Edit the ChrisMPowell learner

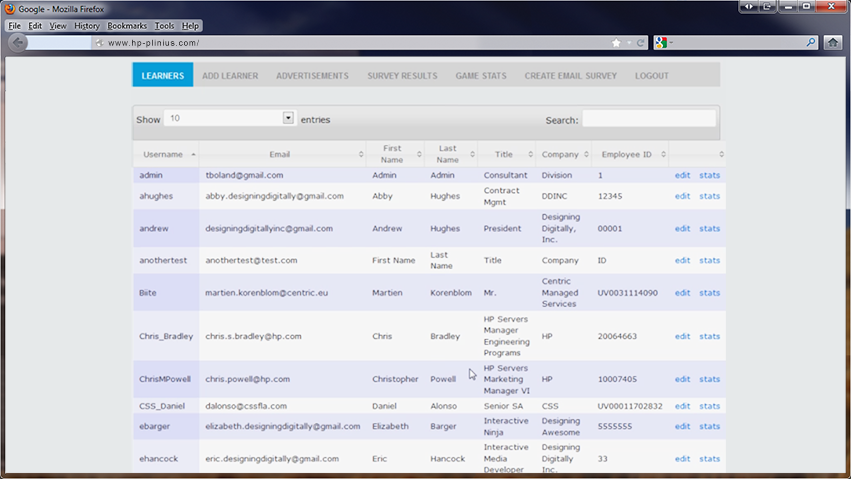(682, 379)
